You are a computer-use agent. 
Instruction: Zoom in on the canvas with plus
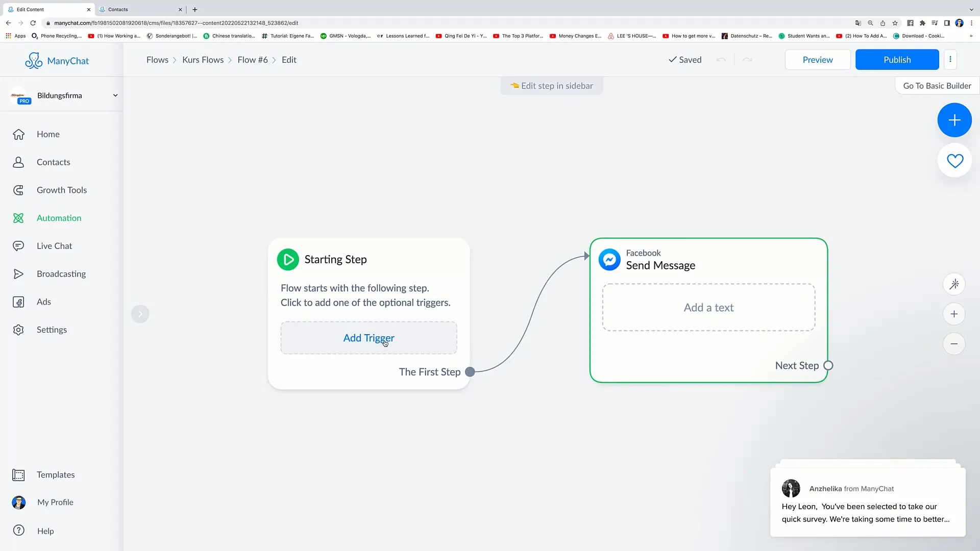[954, 314]
